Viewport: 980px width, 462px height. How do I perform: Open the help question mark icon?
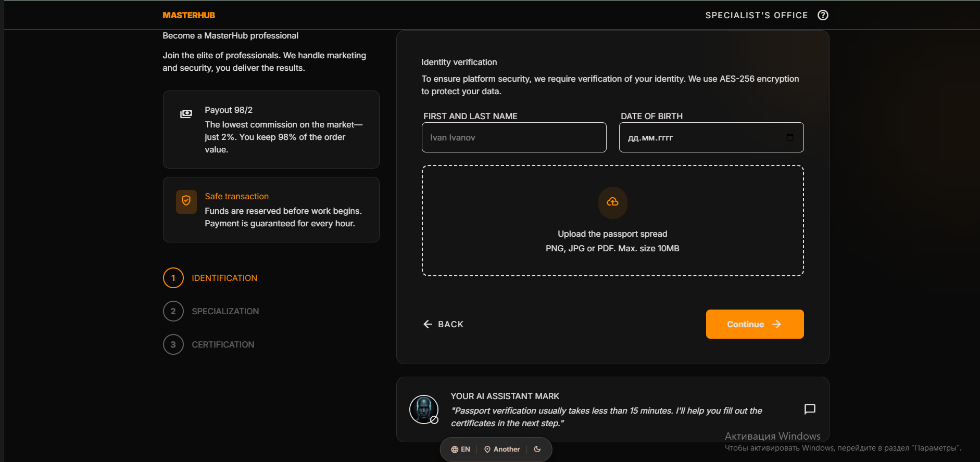[823, 15]
